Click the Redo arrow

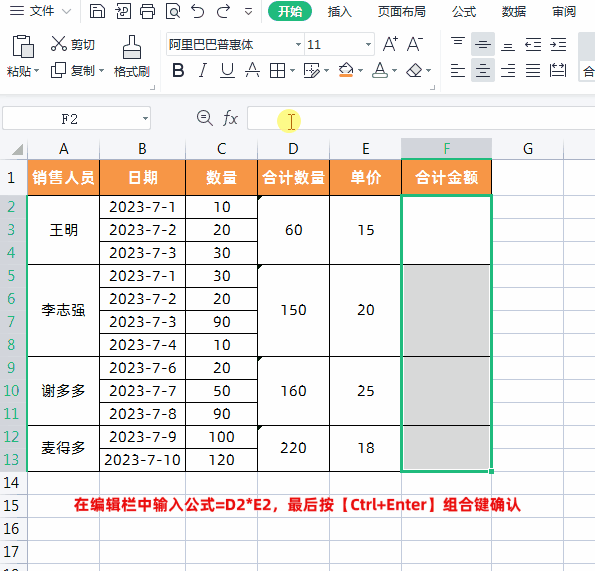click(x=223, y=11)
